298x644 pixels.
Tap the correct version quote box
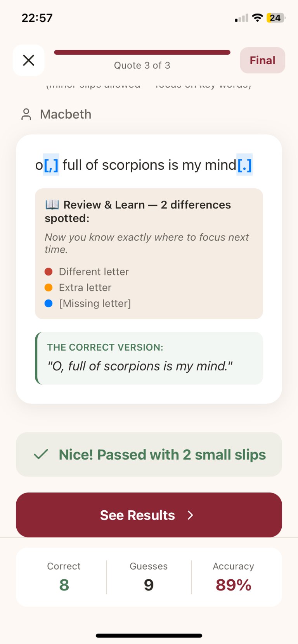click(x=149, y=358)
